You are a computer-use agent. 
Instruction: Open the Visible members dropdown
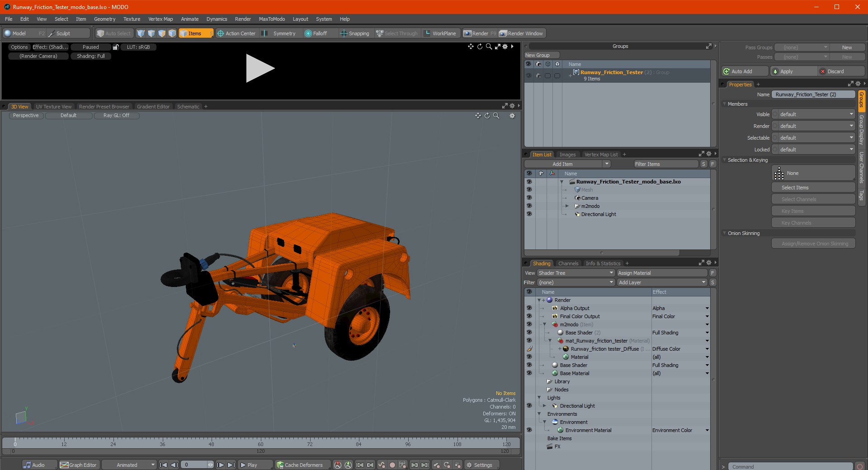pos(814,114)
